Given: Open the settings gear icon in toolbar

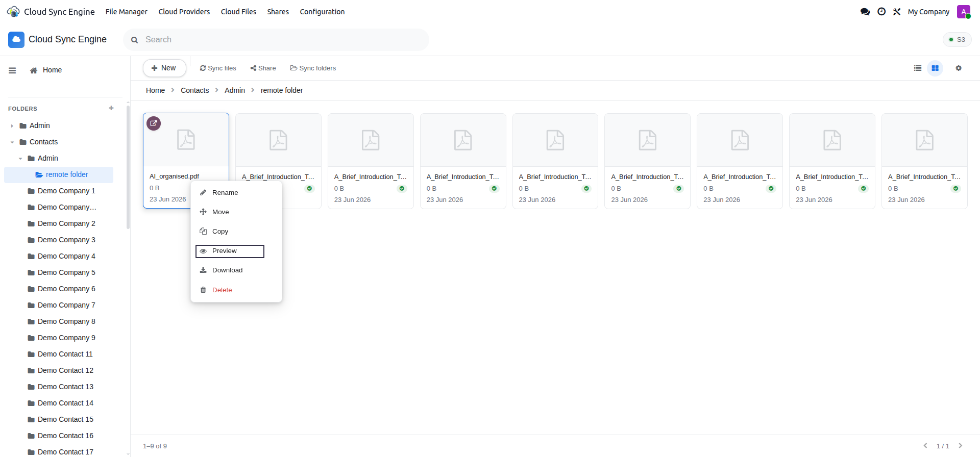Looking at the screenshot, I should pos(959,68).
